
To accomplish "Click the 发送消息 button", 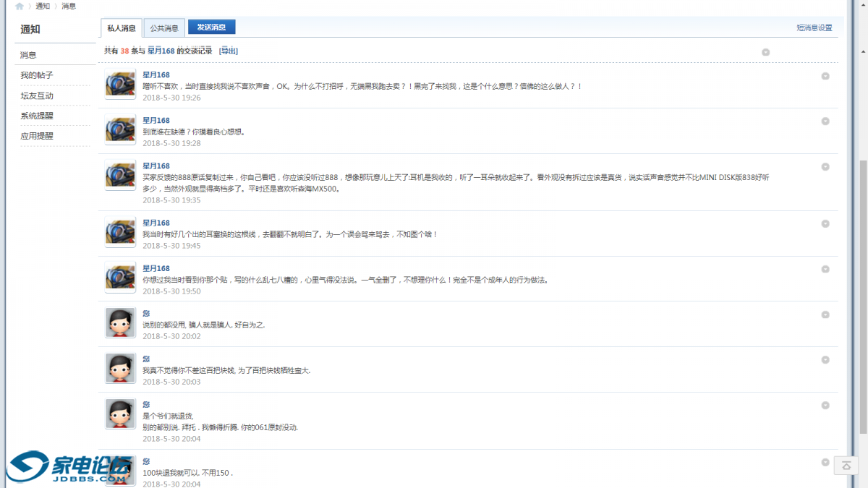I will [211, 27].
